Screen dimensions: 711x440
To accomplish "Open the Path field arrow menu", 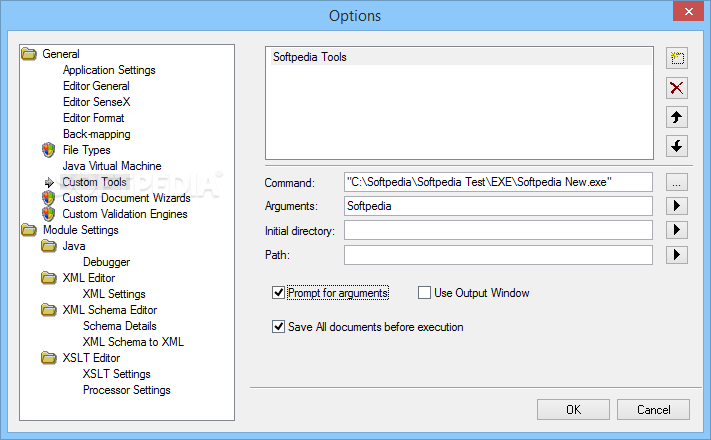I will (677, 255).
